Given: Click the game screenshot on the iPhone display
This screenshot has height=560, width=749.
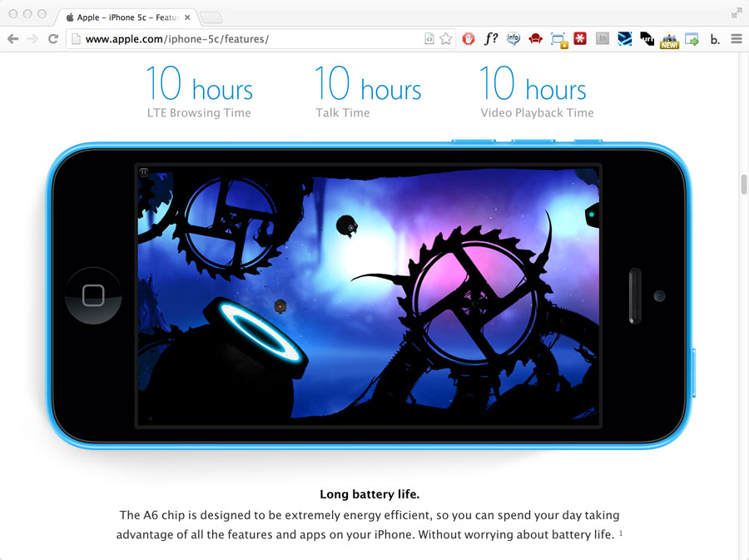Looking at the screenshot, I should point(369,295).
